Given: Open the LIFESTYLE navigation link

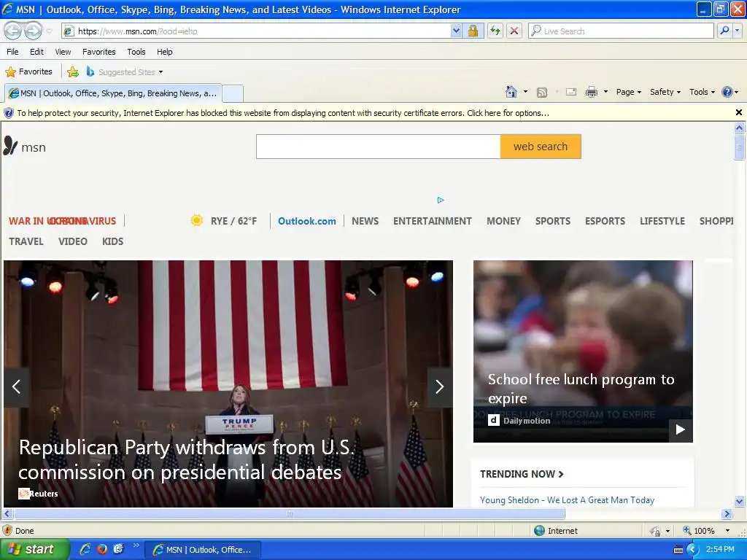Looking at the screenshot, I should click(662, 221).
